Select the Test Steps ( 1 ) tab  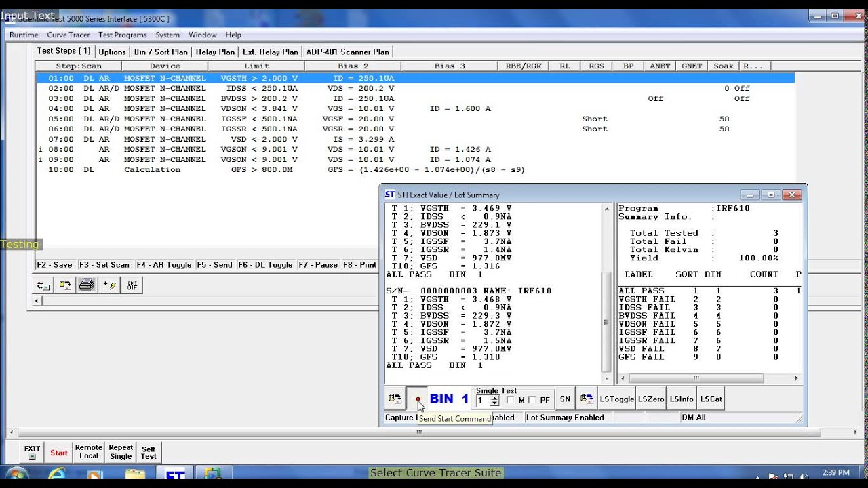point(64,51)
